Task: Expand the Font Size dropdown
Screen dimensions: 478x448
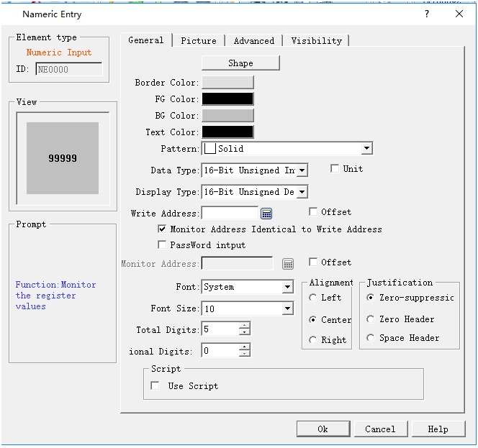Action: [x=287, y=308]
